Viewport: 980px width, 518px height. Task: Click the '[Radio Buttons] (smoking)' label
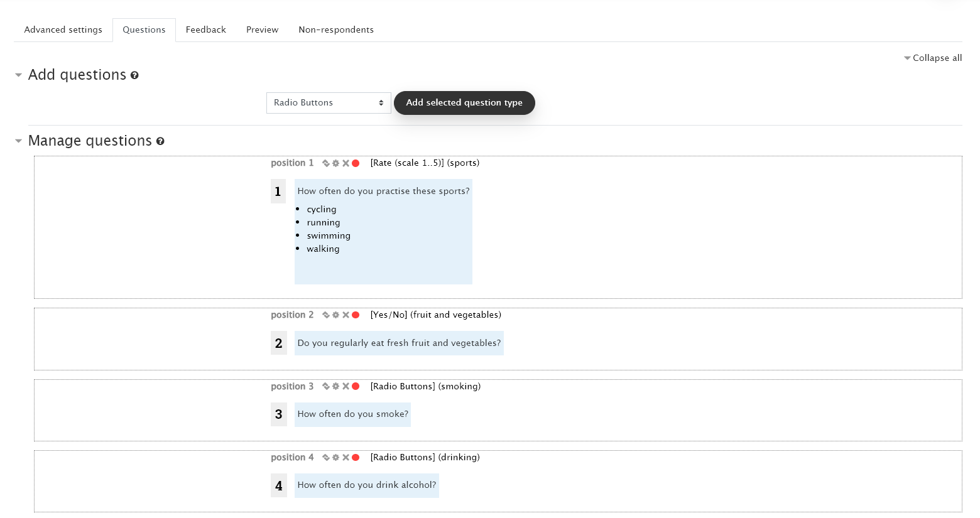[425, 386]
